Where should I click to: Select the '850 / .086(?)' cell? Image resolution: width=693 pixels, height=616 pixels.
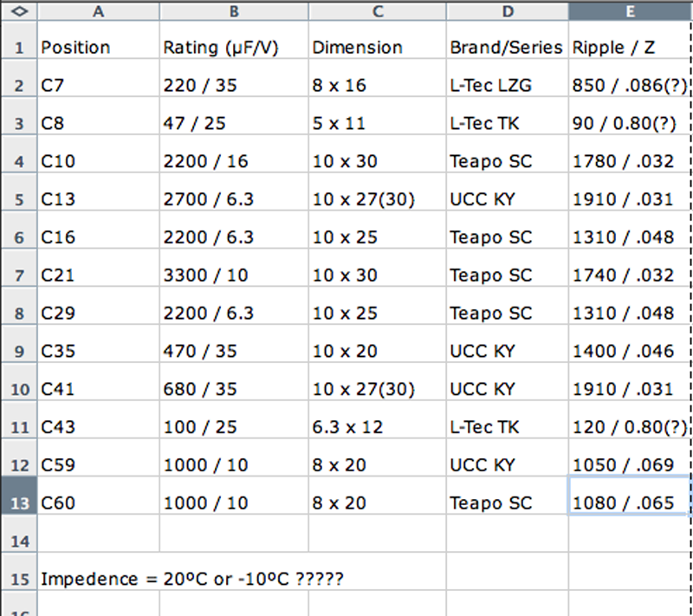click(x=629, y=85)
